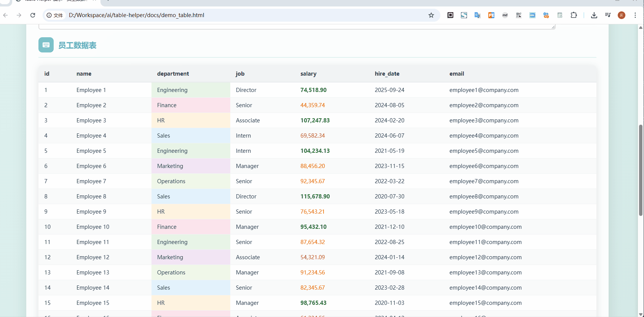
Task: Open the table helper extension icon
Action: [x=560, y=15]
